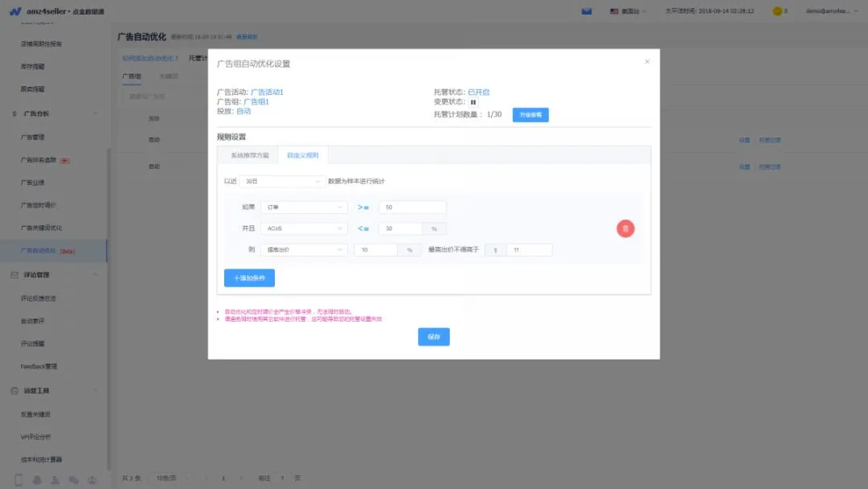Open the 美国站 site selector
This screenshot has height=489, width=868.
628,11
